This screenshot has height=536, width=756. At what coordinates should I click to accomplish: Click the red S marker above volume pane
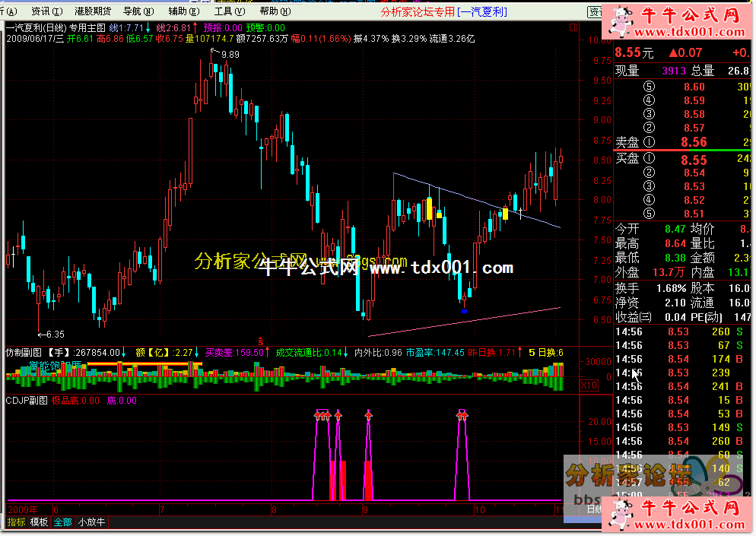pyautogui.click(x=261, y=341)
